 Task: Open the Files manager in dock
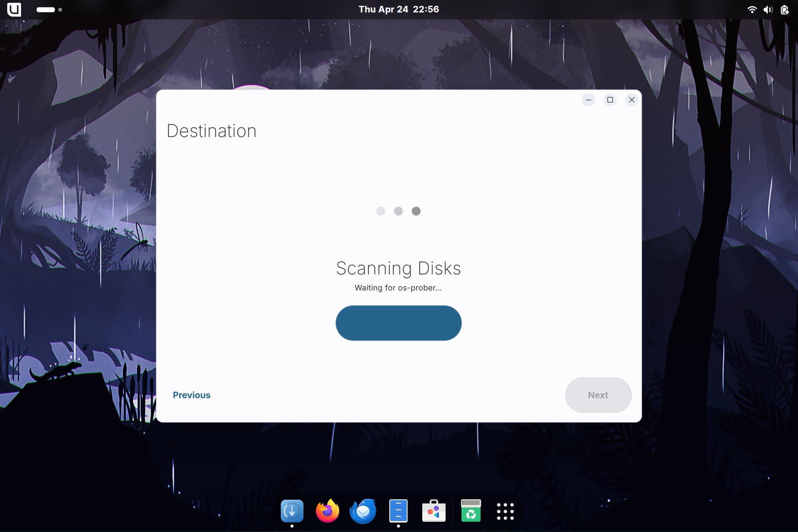tap(398, 511)
